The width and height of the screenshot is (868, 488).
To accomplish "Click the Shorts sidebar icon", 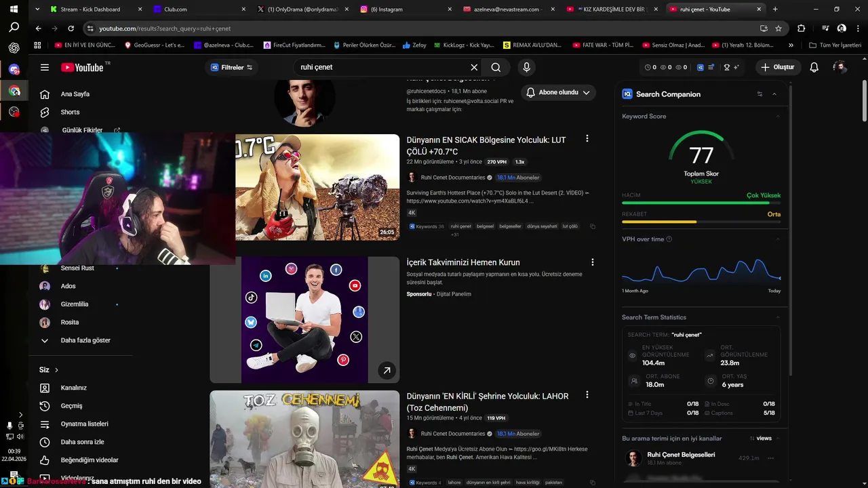I will click(x=45, y=112).
